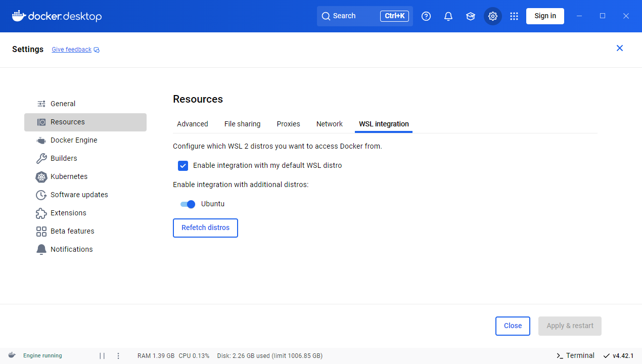Select Resources in the sidebar
The image size is (642, 364).
[85, 122]
